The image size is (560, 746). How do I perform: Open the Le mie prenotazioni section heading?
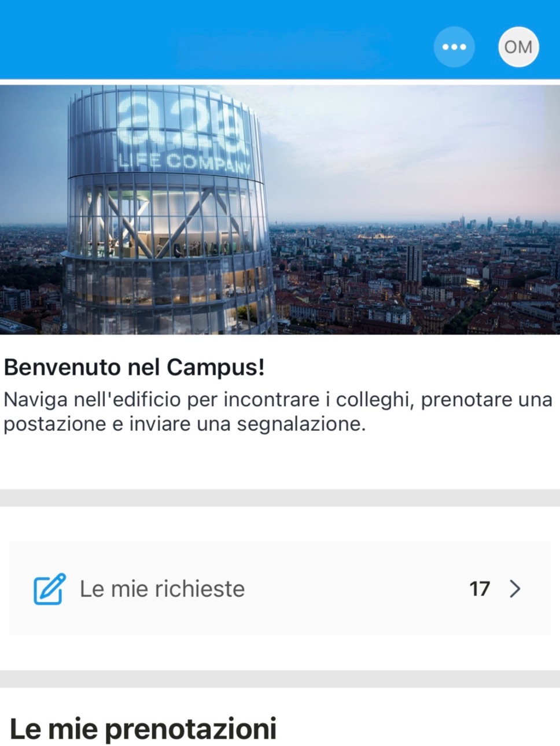pos(143,729)
